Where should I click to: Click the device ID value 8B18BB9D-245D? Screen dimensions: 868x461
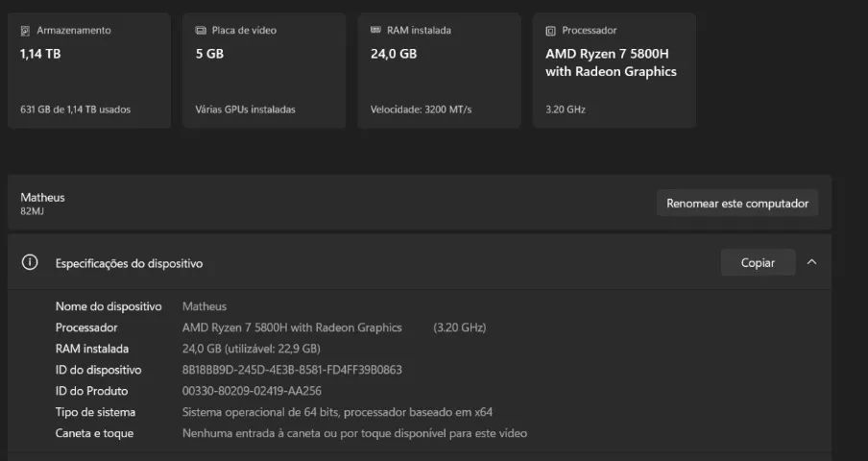pyautogui.click(x=292, y=370)
